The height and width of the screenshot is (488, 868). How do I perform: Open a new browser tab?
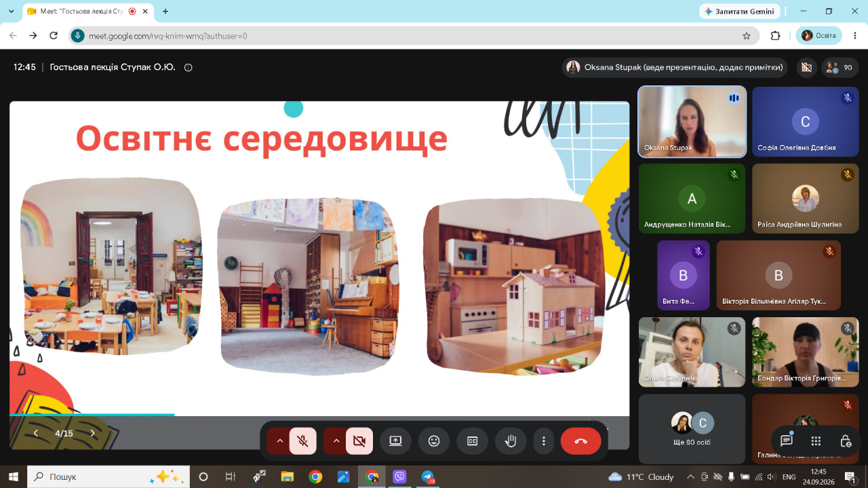coord(165,12)
